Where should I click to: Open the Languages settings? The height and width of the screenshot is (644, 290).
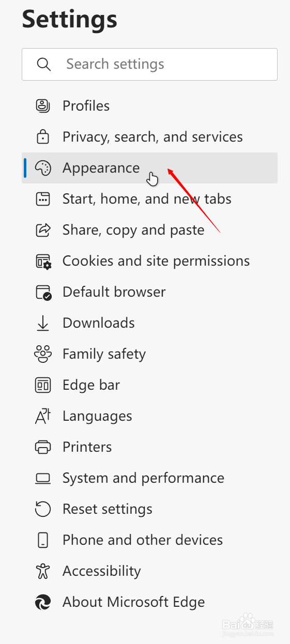pos(150,416)
